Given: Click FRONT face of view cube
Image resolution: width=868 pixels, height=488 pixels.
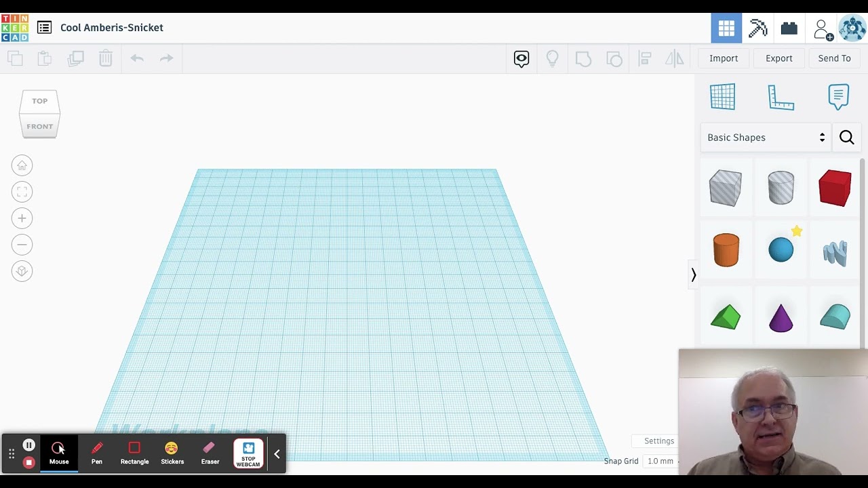Looking at the screenshot, I should tap(39, 126).
